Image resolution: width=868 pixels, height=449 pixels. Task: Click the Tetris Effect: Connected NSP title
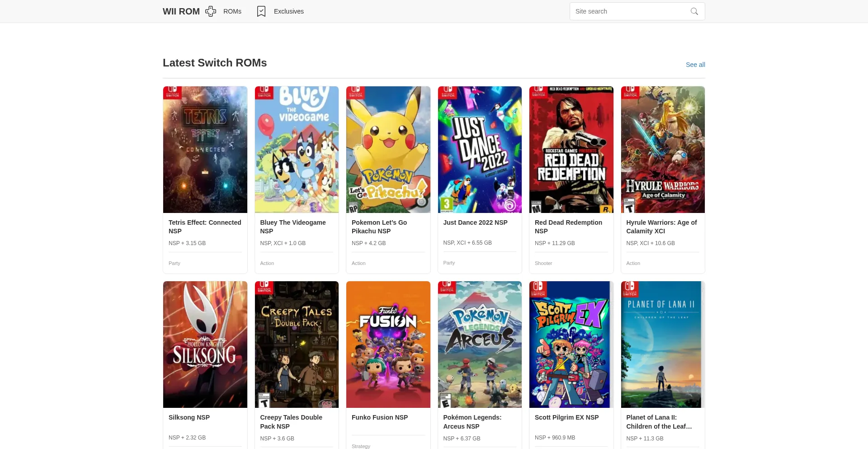tap(205, 227)
